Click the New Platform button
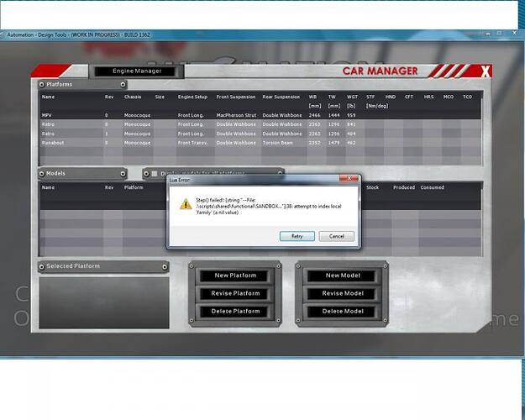The height and width of the screenshot is (420, 525). click(234, 276)
